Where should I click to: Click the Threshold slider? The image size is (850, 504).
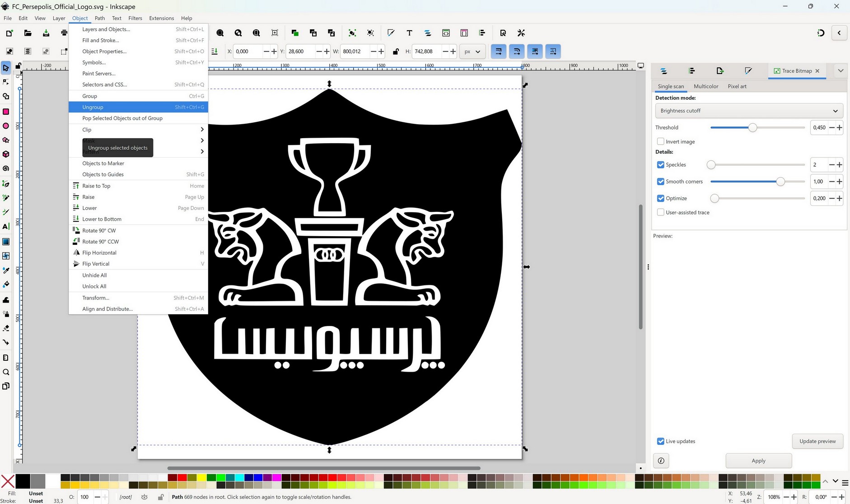point(757,128)
